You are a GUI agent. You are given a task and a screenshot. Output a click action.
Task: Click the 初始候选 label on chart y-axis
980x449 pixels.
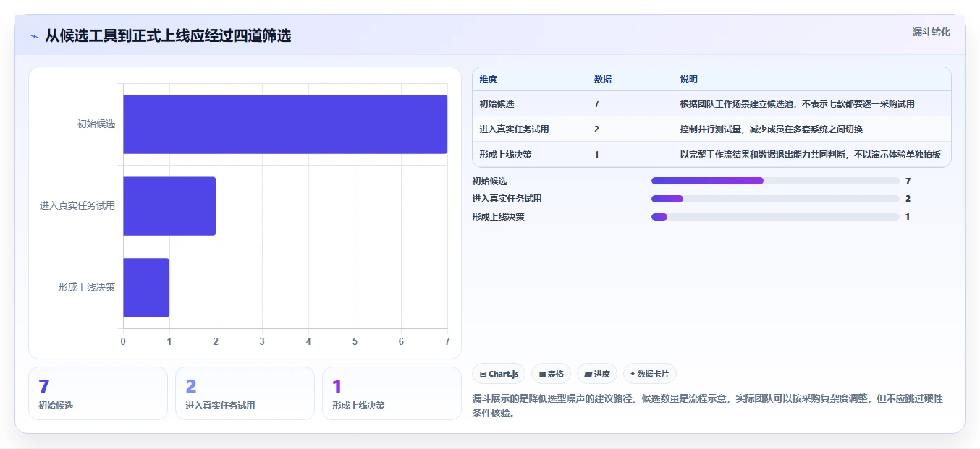96,124
